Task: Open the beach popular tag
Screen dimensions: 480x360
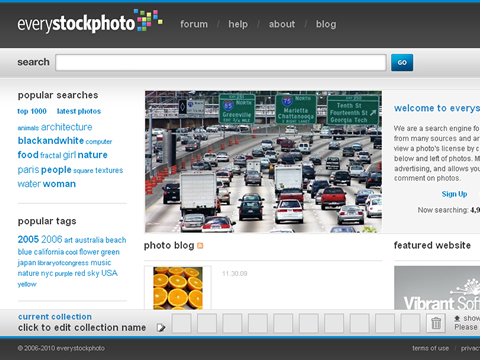Action: [116, 240]
